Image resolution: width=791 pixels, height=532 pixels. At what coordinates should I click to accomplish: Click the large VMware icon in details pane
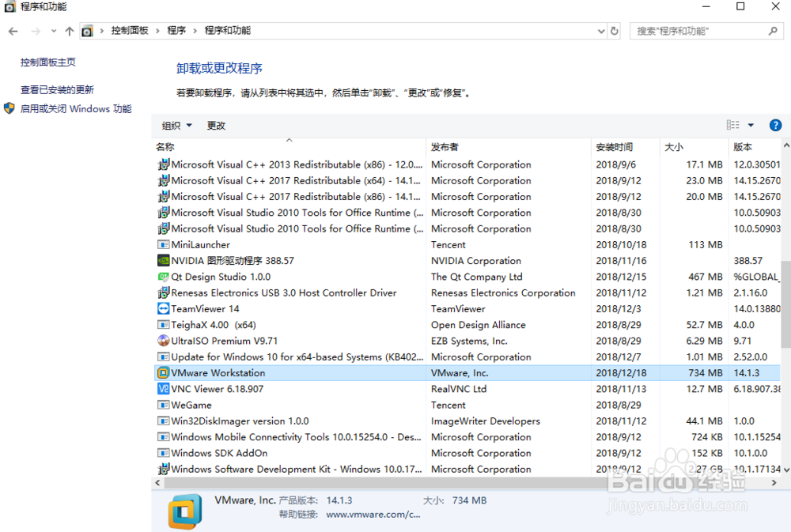[x=185, y=511]
